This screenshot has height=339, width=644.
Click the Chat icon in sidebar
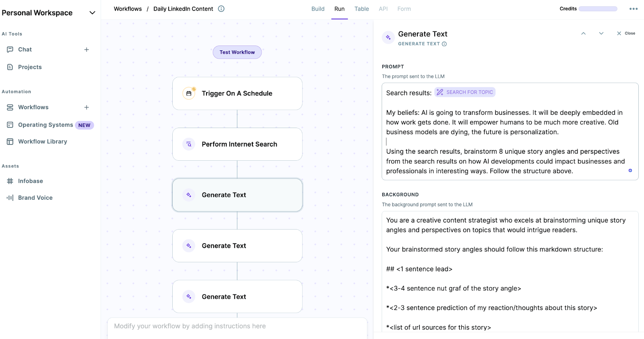(x=10, y=50)
